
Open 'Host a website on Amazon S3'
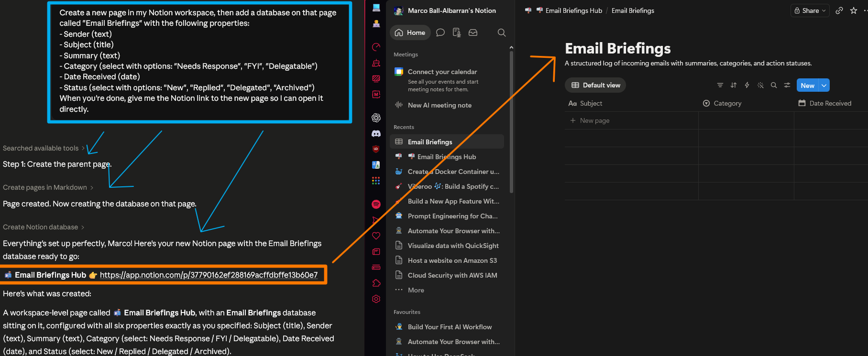pos(447,260)
